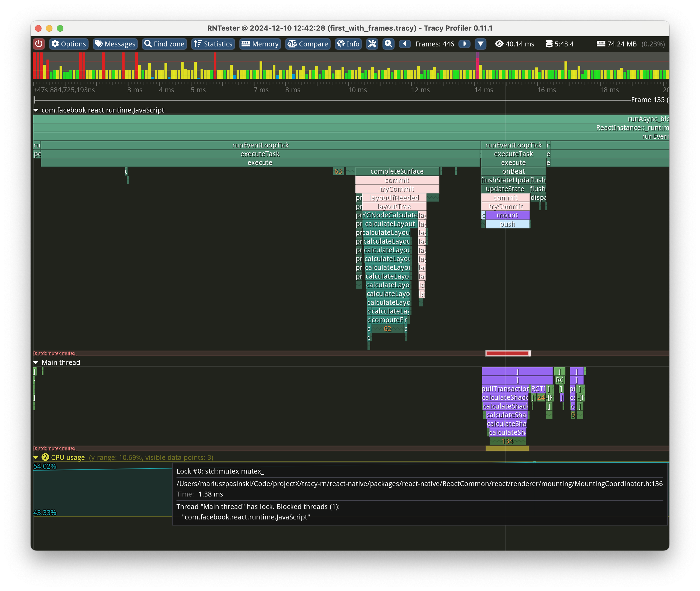Viewport: 700px width, 591px height.
Task: Click the memory usage chip icon
Action: coord(601,44)
